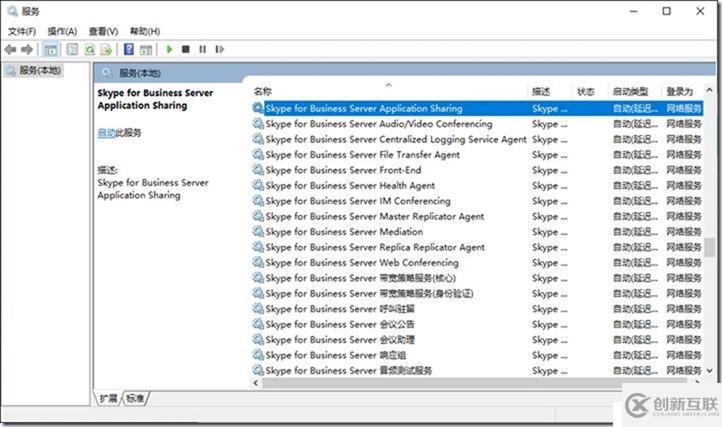Viewport: 722px width, 427px height.
Task: Click the Properties toolbar icon
Action: 72,49
